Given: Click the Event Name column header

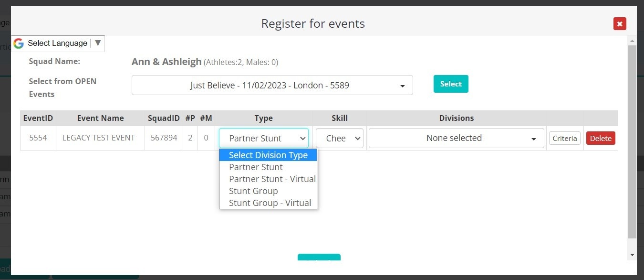Looking at the screenshot, I should [100, 118].
